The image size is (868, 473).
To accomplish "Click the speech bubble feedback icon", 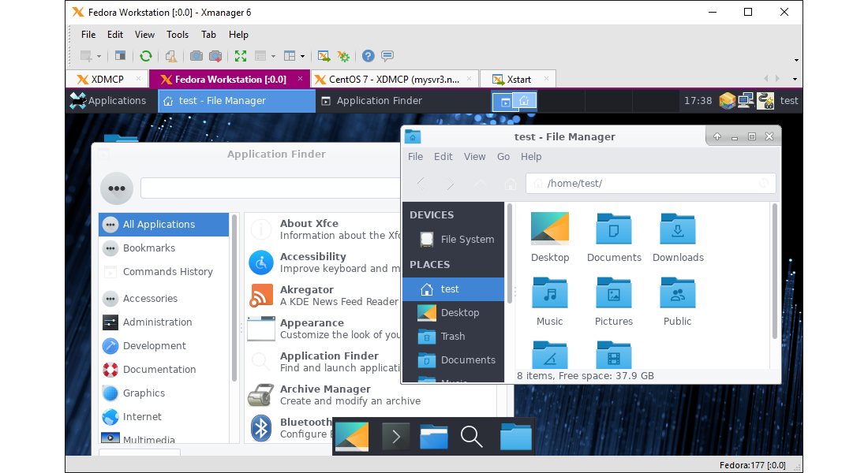I will coord(387,56).
